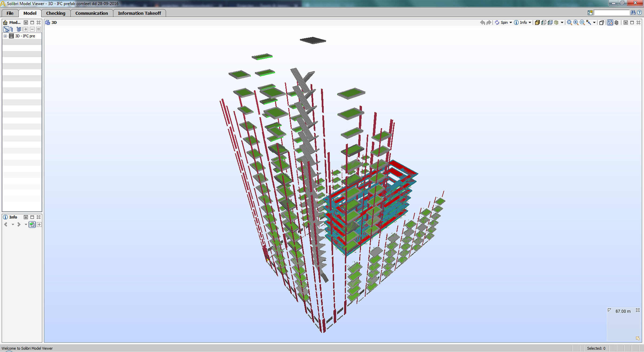The width and height of the screenshot is (644, 352).
Task: Set selection to transparent dashed cube icon
Action: click(544, 23)
